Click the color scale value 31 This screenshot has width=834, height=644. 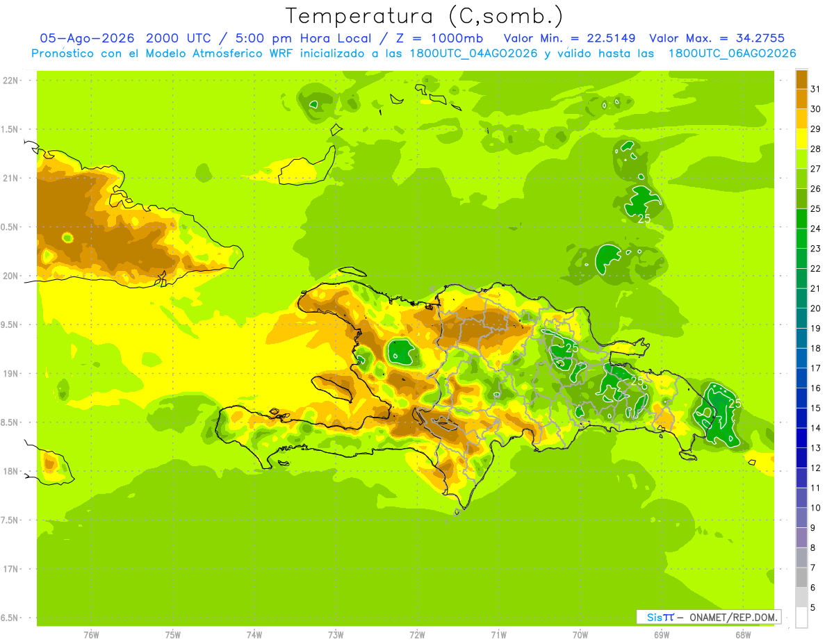tap(816, 89)
